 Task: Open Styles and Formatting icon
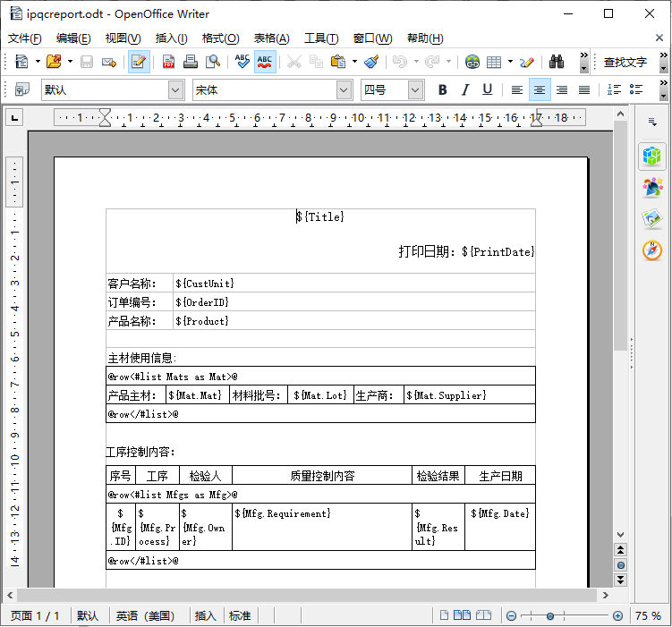[21, 89]
